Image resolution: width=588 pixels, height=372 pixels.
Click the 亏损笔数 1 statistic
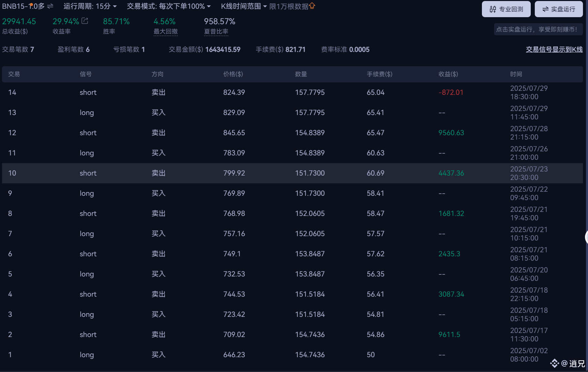pyautogui.click(x=129, y=49)
